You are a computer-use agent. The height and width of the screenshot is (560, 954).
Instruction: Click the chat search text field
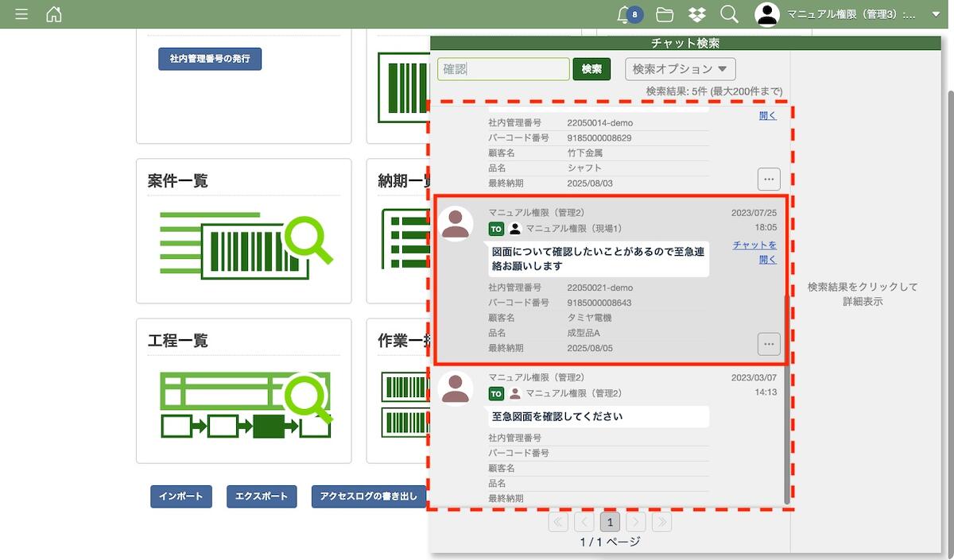[x=503, y=69]
